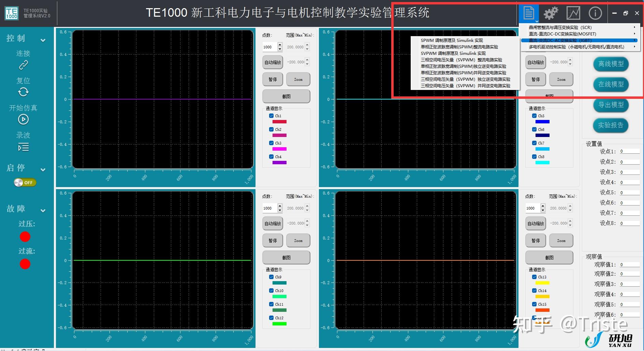644x351 pixels.
Task: Click the 复位 reset icon
Action: 23,92
